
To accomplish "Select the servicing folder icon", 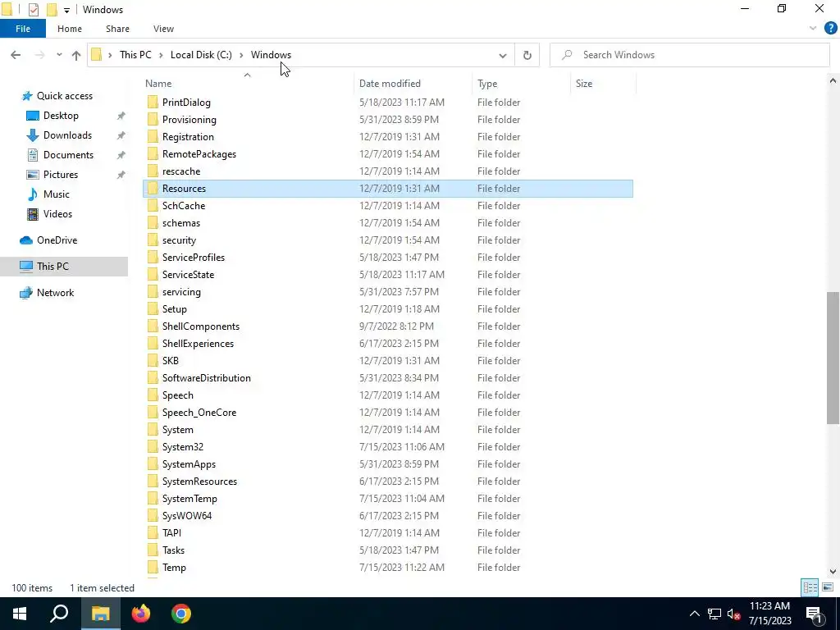I will pos(153,291).
